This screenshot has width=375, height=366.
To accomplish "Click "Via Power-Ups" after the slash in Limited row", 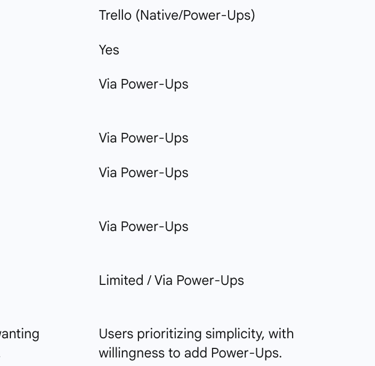I will [x=199, y=281].
